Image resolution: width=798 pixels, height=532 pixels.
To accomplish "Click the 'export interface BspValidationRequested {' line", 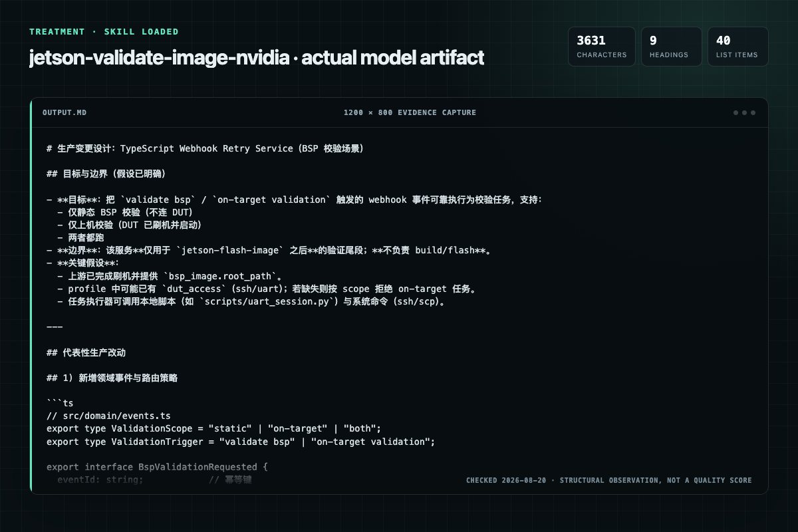I will pyautogui.click(x=157, y=467).
